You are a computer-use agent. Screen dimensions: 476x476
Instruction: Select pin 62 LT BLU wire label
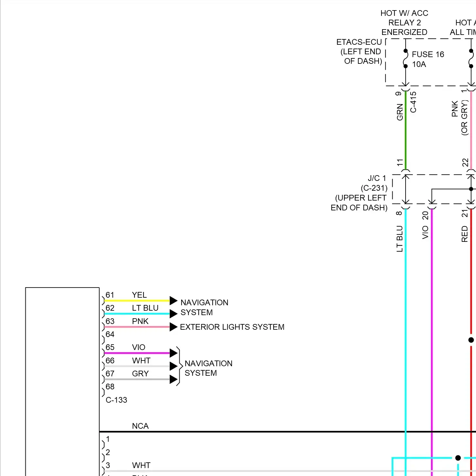coord(145,308)
